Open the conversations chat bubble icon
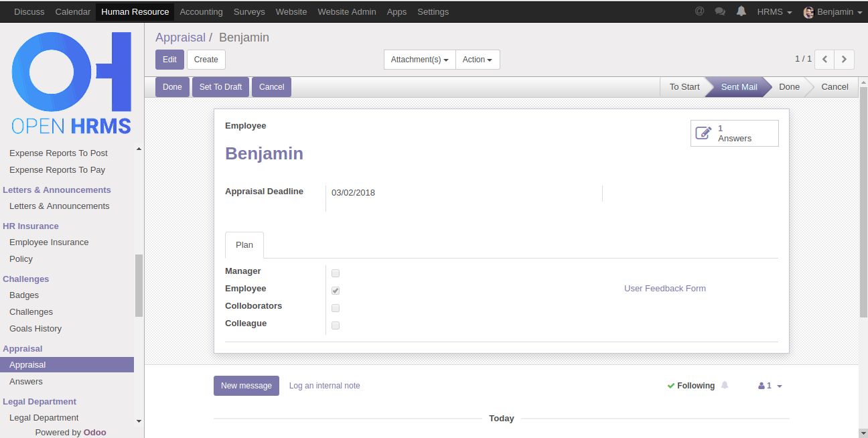This screenshot has width=868, height=438. tap(720, 11)
